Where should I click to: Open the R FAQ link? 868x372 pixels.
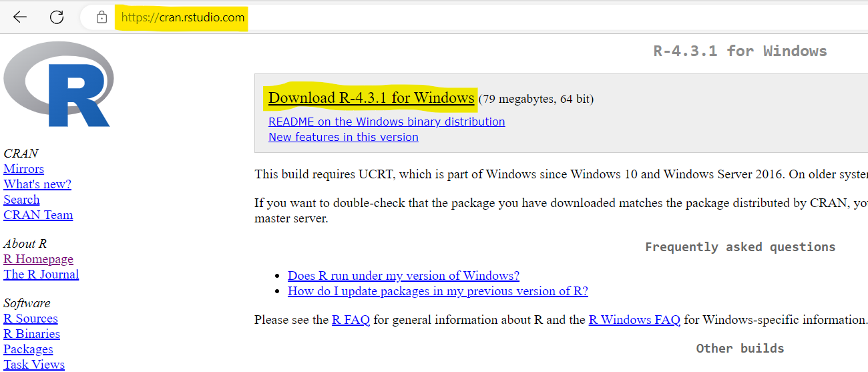(351, 320)
